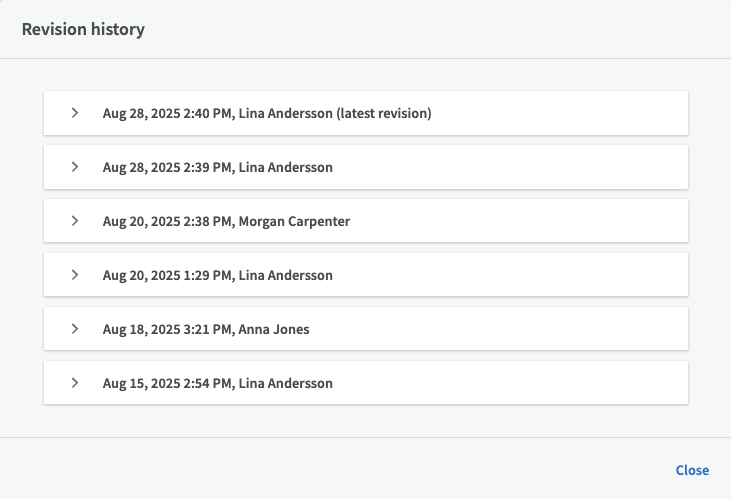Select the Aug 18, 2025 3:21 PM date text
Screen dimensions: 731x499
coord(167,329)
